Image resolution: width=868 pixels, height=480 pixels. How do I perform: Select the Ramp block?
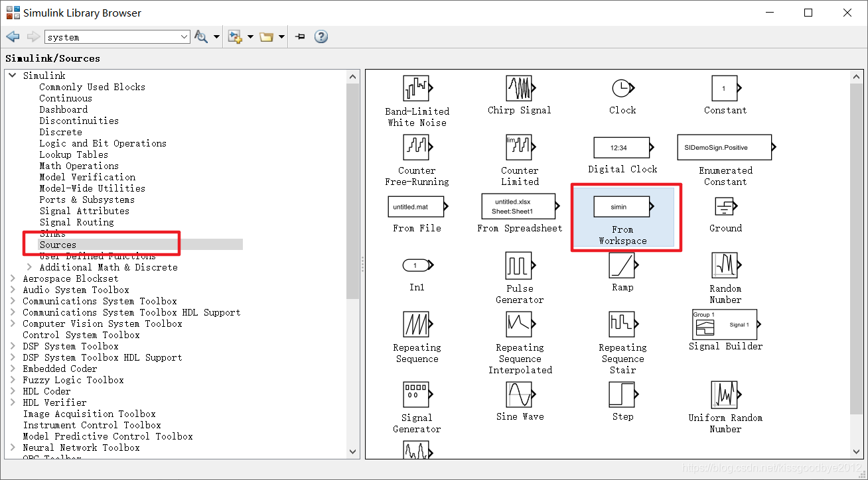pyautogui.click(x=622, y=265)
